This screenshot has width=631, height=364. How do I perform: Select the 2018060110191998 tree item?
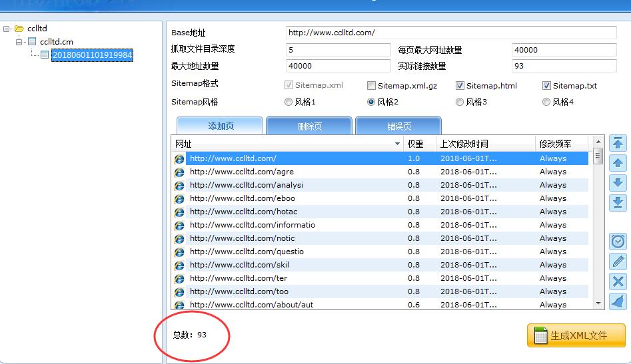(92, 55)
